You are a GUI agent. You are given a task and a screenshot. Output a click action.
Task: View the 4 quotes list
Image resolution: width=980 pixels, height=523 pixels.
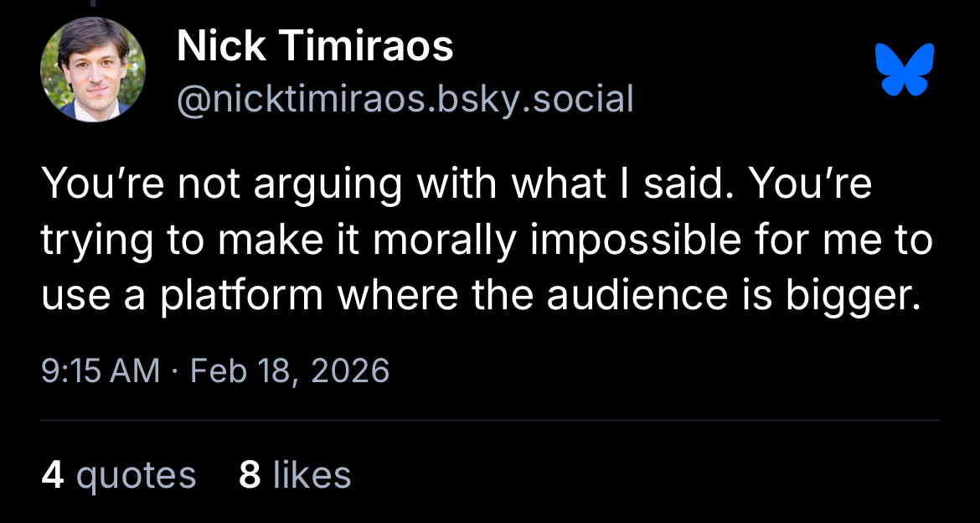click(118, 475)
